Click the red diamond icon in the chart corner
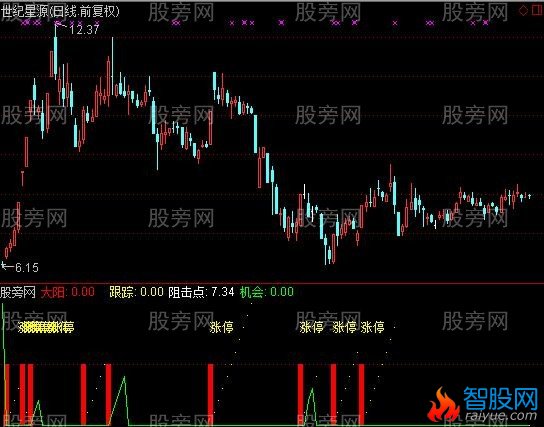The image size is (544, 427). (x=523, y=10)
